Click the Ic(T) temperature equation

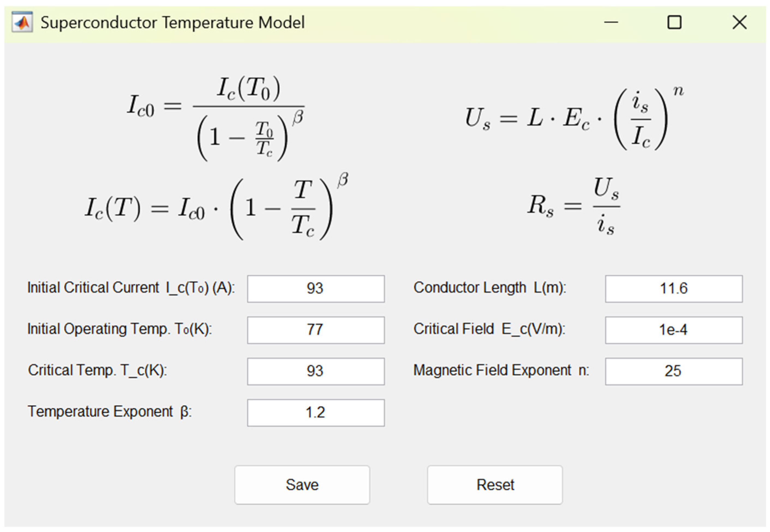click(x=216, y=207)
